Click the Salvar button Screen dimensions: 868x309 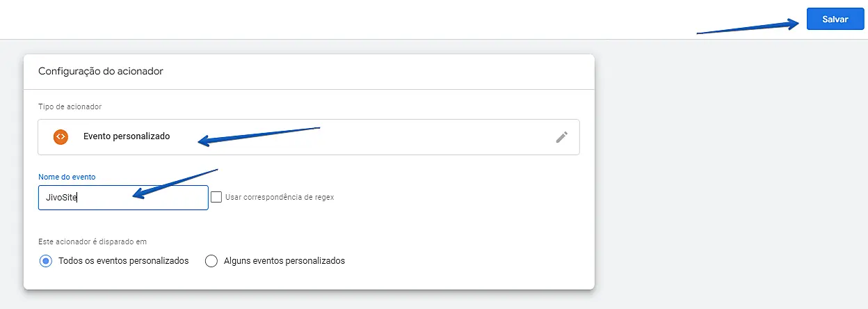835,19
